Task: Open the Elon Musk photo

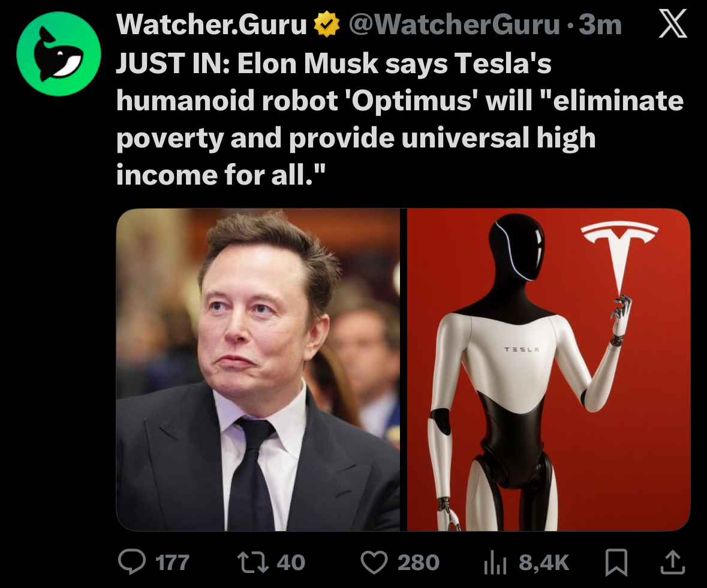Action: [258, 369]
